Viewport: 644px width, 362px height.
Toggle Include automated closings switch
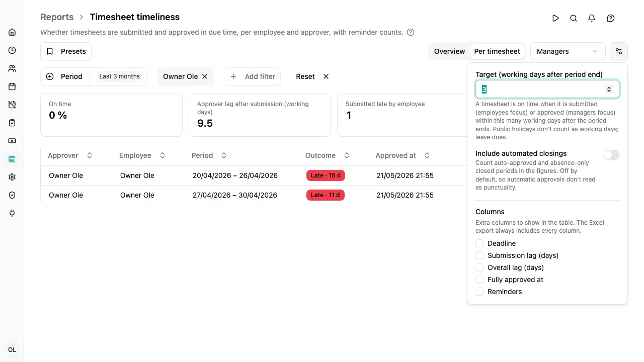pos(611,155)
